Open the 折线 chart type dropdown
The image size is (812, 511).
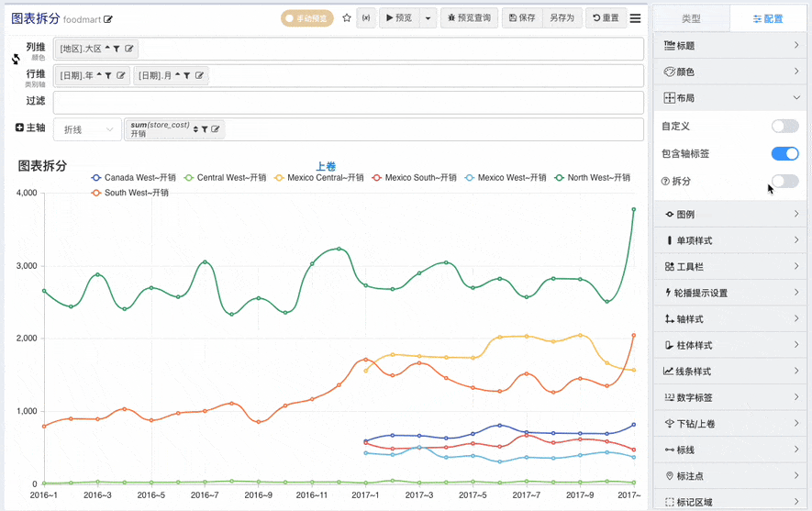87,130
